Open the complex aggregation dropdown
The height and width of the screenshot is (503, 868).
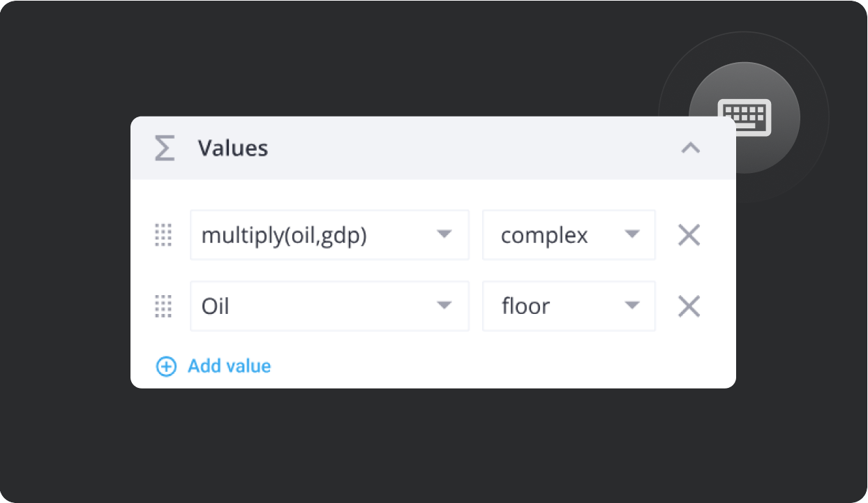(x=569, y=235)
